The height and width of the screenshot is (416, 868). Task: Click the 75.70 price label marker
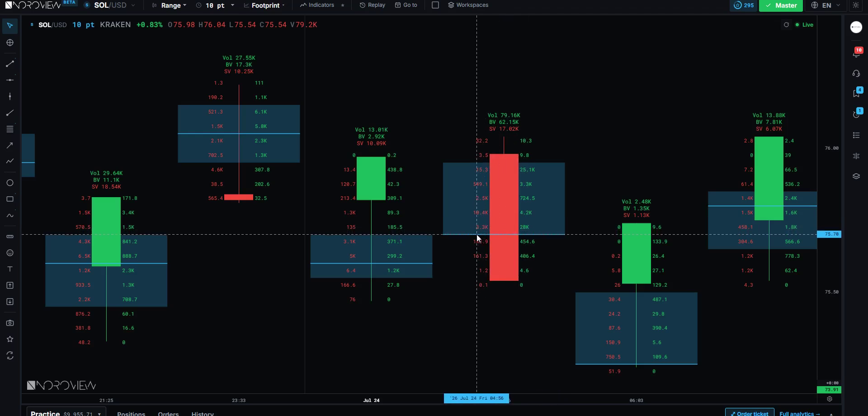(x=829, y=234)
